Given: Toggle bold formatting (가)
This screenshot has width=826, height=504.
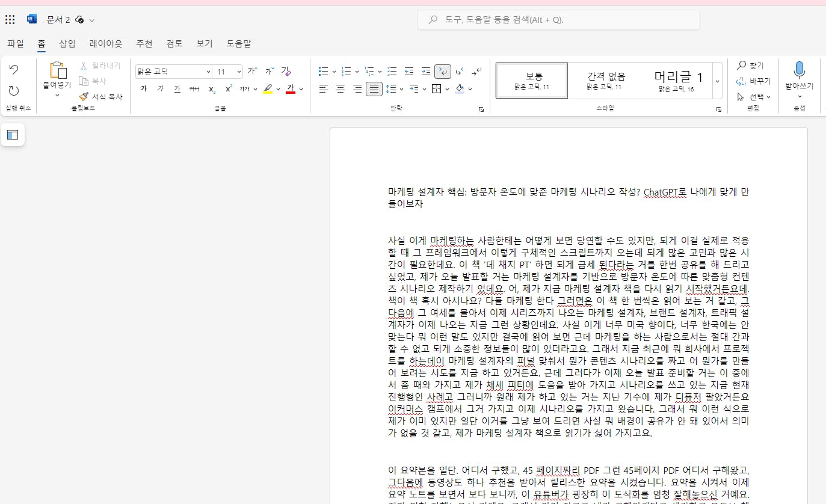Looking at the screenshot, I should 144,89.
